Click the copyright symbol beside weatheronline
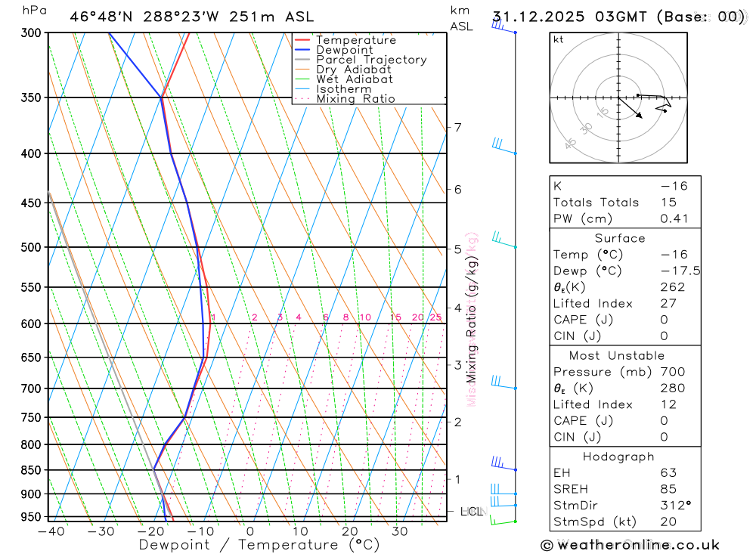Image resolution: width=756 pixels, height=554 pixels. point(547,546)
